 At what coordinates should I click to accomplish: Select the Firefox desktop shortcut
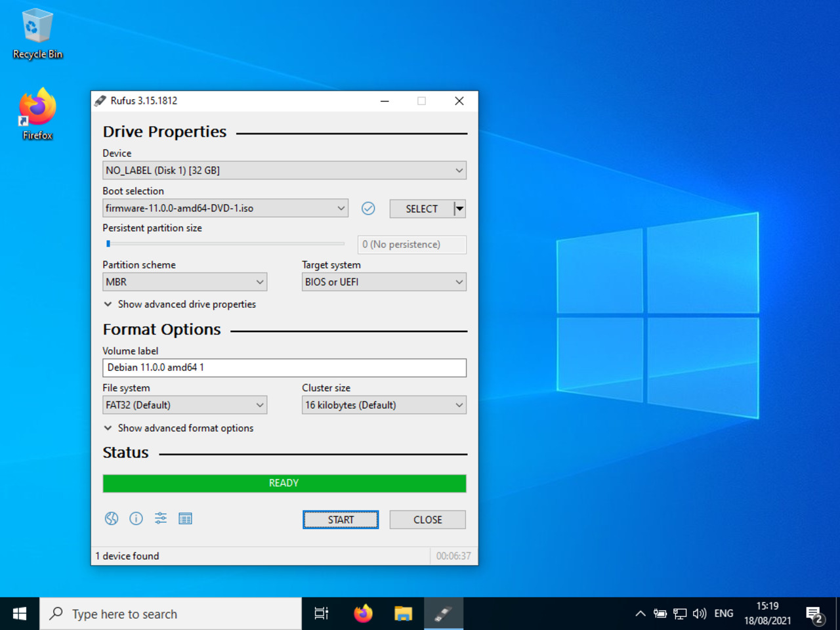37,115
